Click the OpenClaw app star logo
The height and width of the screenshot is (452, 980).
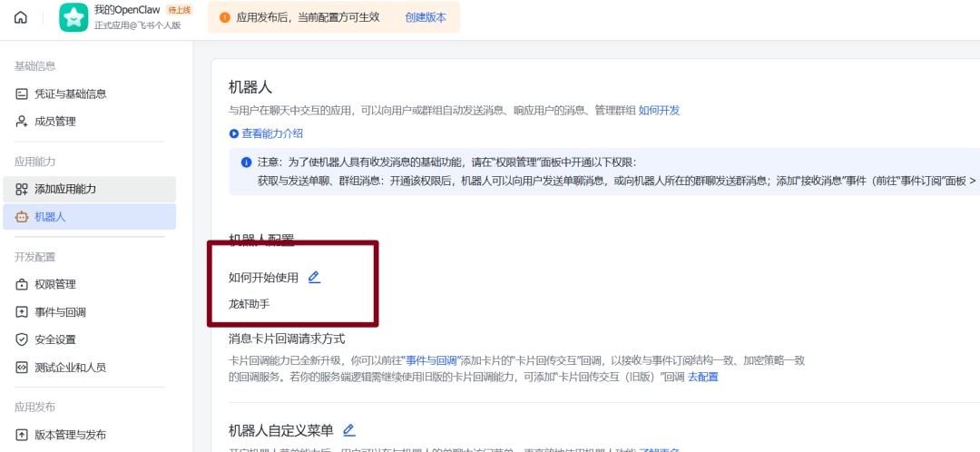click(x=73, y=17)
